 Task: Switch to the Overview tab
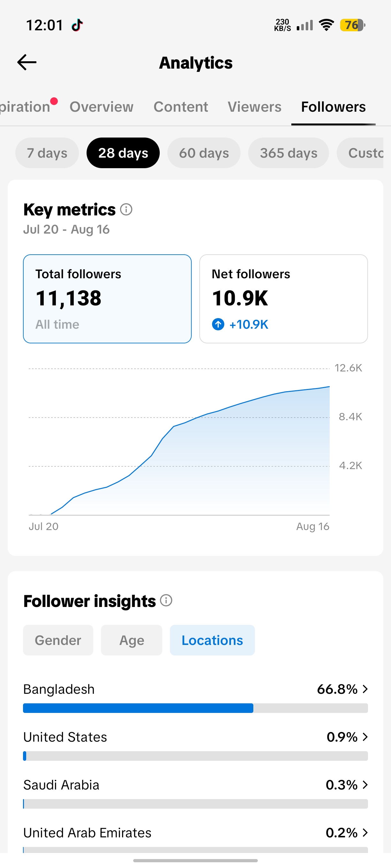[x=102, y=107]
